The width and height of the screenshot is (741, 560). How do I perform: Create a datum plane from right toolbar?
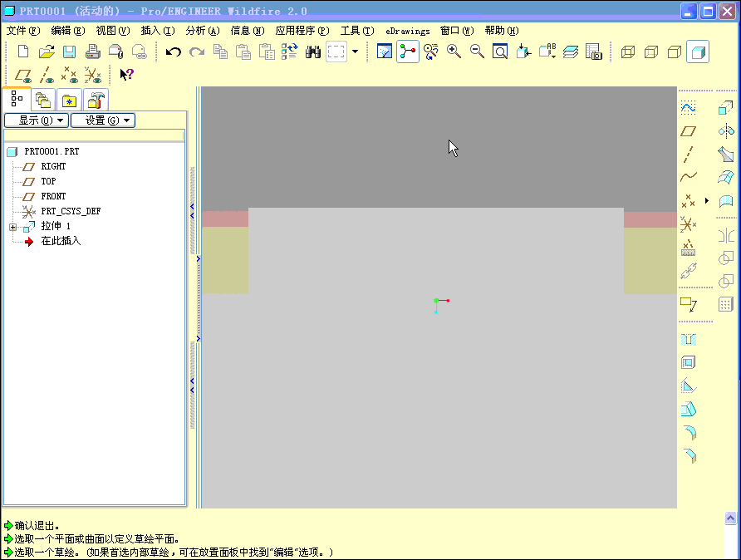(x=689, y=131)
